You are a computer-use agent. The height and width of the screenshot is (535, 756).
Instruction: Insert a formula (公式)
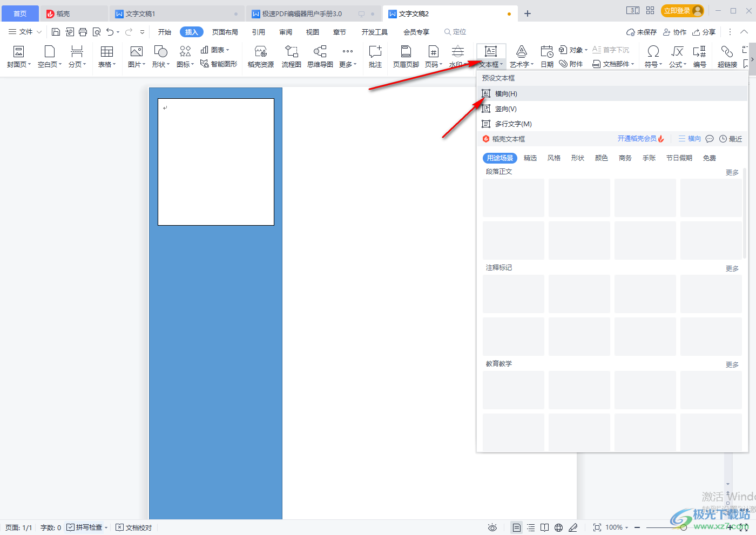tap(677, 57)
